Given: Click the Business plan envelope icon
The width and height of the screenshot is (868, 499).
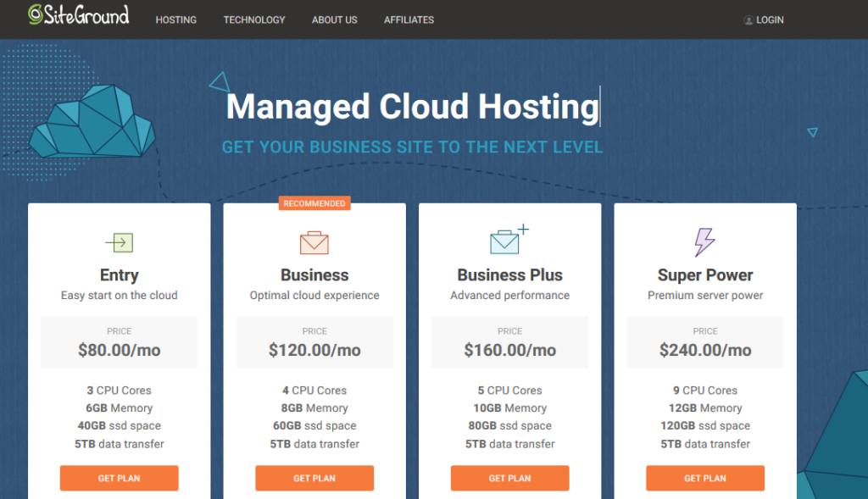Looking at the screenshot, I should click(x=314, y=242).
